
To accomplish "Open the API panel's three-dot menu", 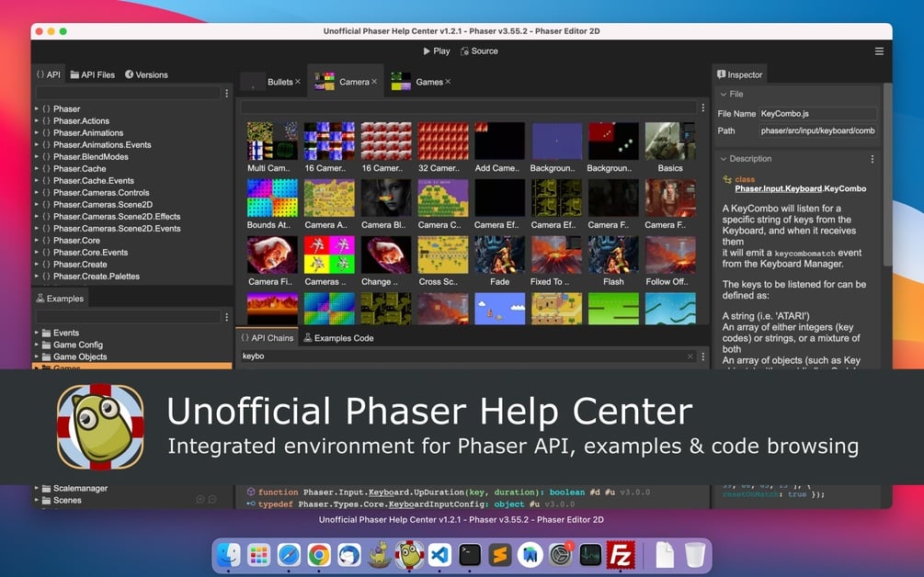I will pos(226,93).
